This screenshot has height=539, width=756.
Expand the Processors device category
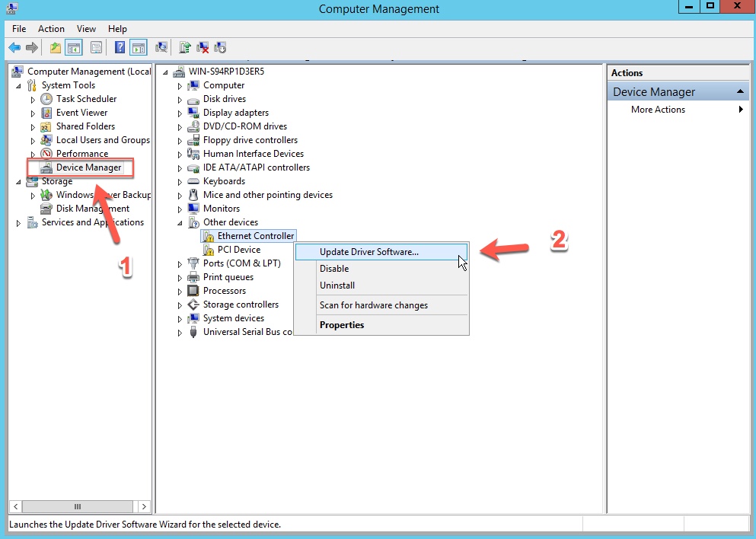coord(180,292)
